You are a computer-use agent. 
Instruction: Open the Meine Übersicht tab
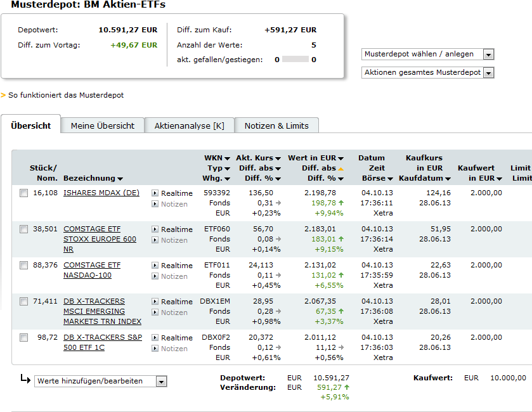click(x=103, y=126)
